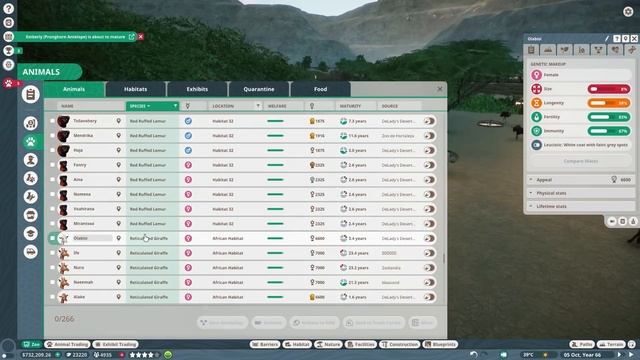Viewport: 640px width, 360px height.
Task: Click the Size gene percentage bar
Action: (x=609, y=89)
